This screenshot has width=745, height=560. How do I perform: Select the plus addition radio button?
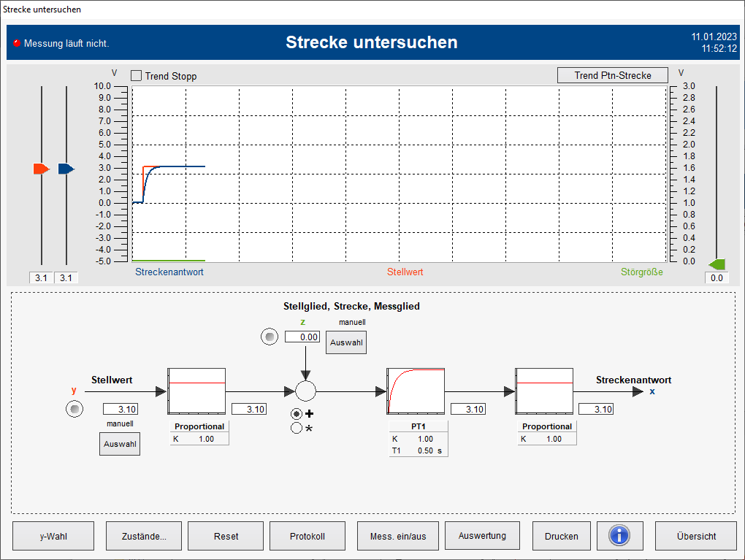[x=297, y=414]
